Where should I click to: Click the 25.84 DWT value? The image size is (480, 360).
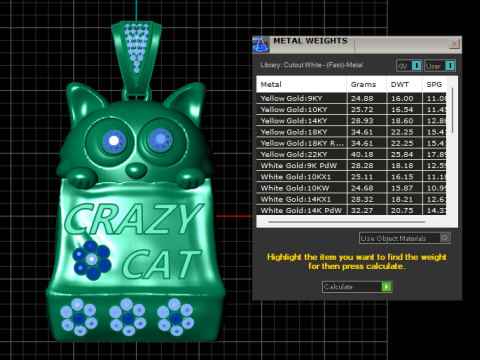402,154
